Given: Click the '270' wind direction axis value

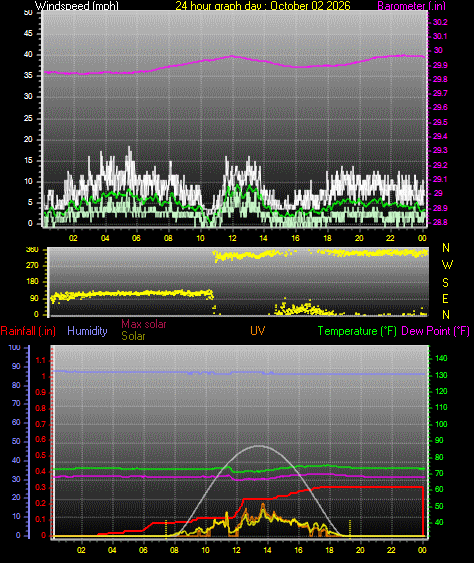Looking at the screenshot, I should coord(33,266).
